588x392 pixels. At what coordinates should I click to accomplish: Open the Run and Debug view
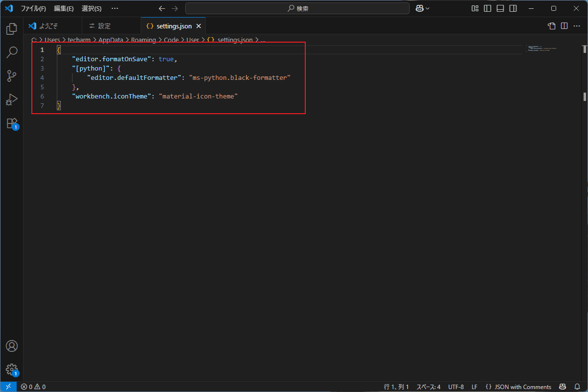pos(12,99)
